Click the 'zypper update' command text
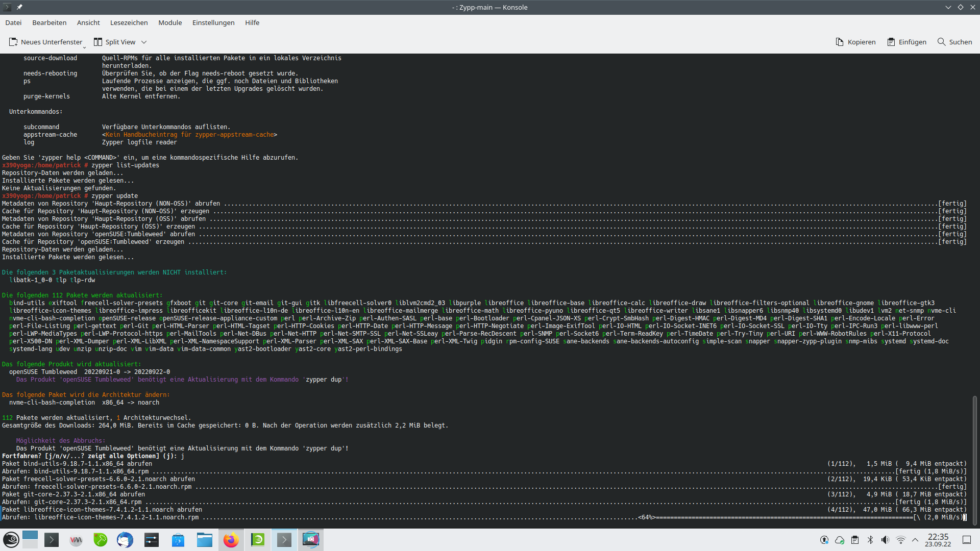This screenshot has height=551, width=980. click(114, 196)
